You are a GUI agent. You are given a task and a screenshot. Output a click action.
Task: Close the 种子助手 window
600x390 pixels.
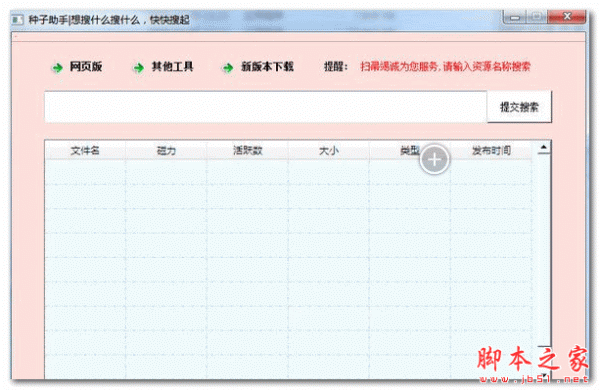(x=567, y=16)
